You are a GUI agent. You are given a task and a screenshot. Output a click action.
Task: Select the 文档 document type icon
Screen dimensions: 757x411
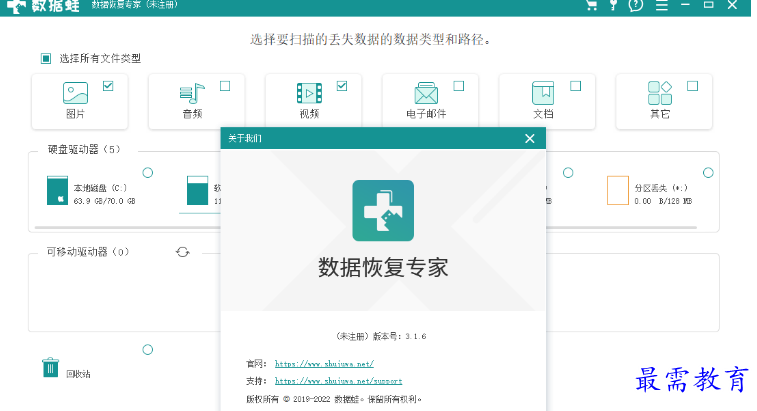pyautogui.click(x=543, y=93)
